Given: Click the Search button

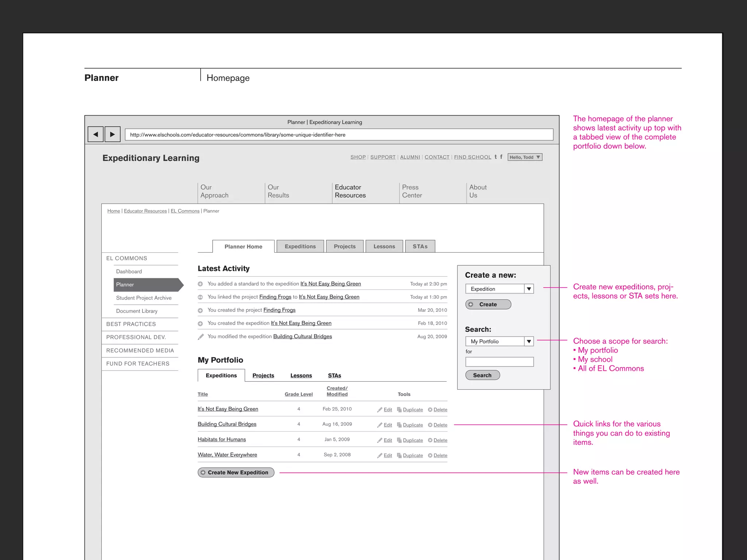Looking at the screenshot, I should [483, 375].
